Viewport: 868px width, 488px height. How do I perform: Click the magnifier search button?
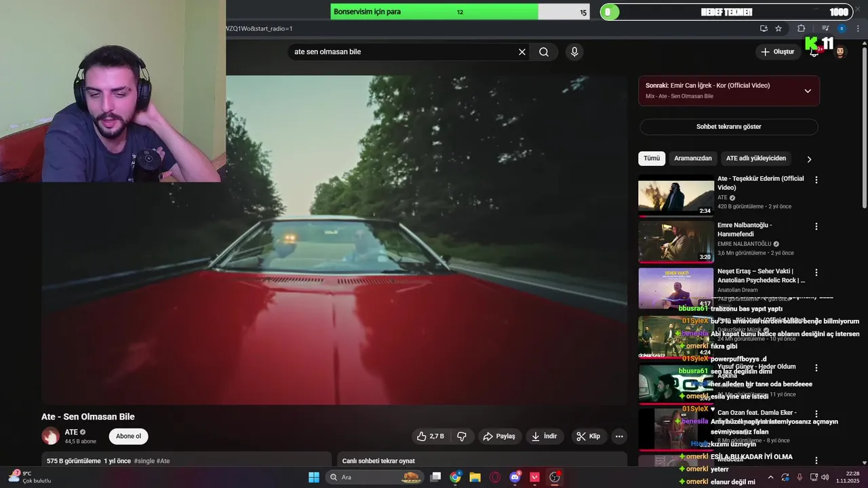coord(544,52)
